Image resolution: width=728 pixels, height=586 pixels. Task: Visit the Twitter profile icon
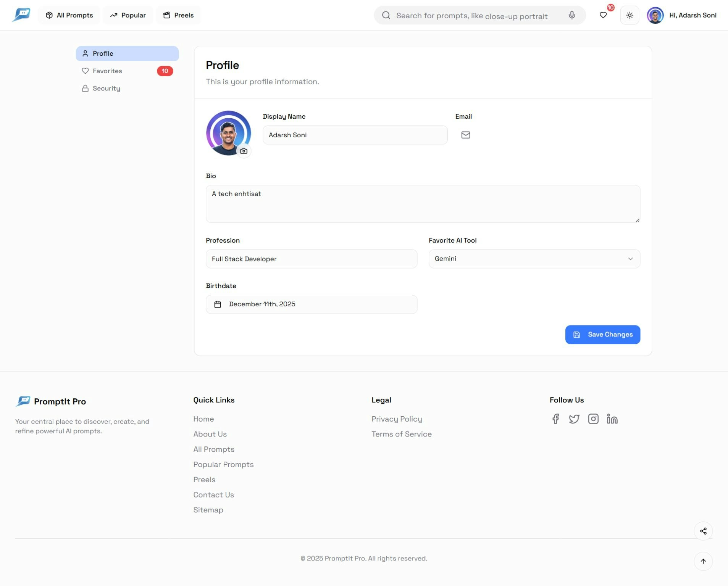click(x=574, y=419)
